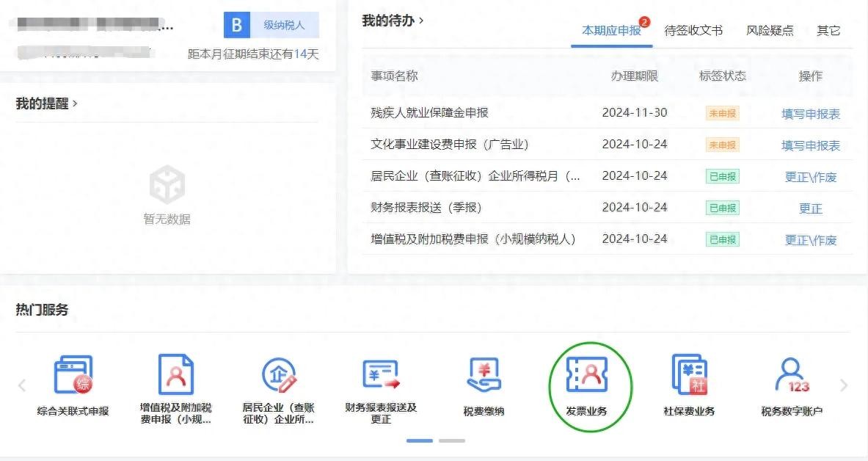
Task: Show previous page of 热门服务 carousel
Action: click(22, 385)
